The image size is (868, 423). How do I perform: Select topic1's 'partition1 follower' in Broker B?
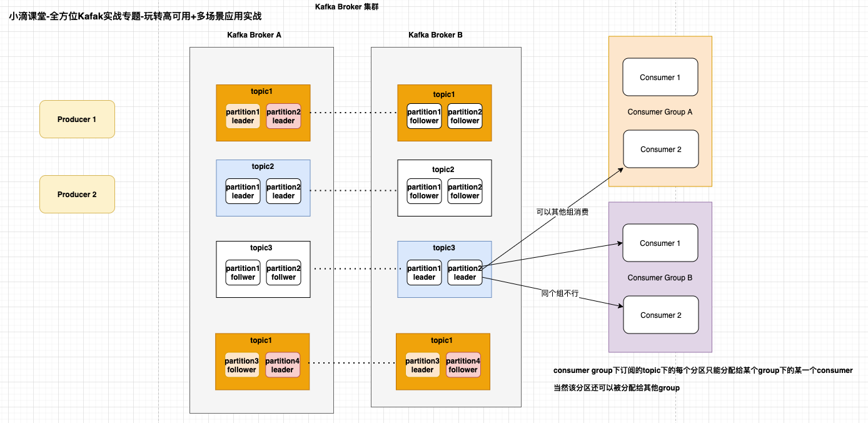424,116
